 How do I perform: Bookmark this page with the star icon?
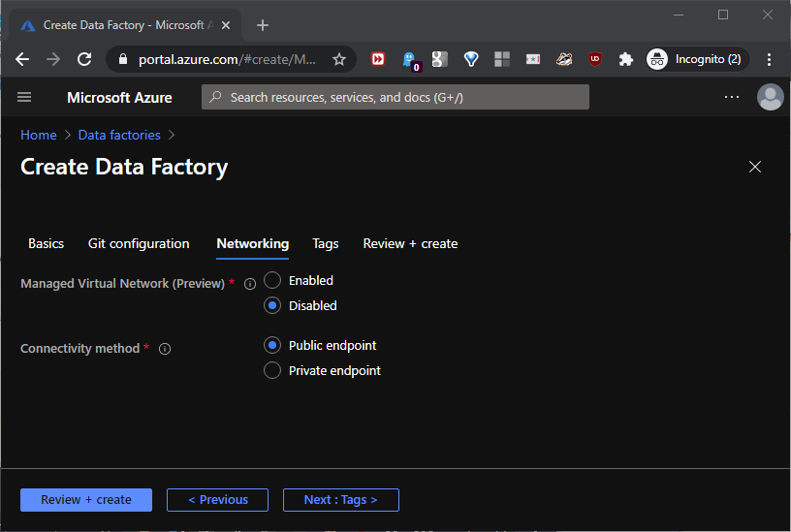339,59
